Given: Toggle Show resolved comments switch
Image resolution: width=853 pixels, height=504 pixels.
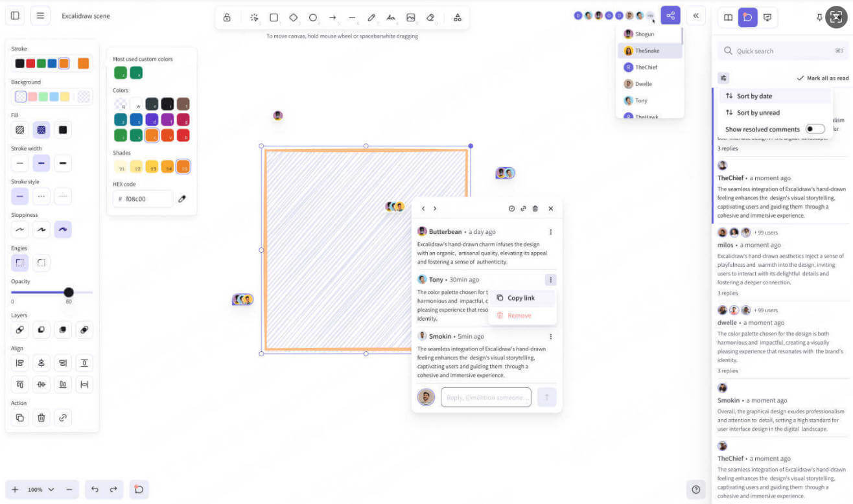Looking at the screenshot, I should (815, 130).
